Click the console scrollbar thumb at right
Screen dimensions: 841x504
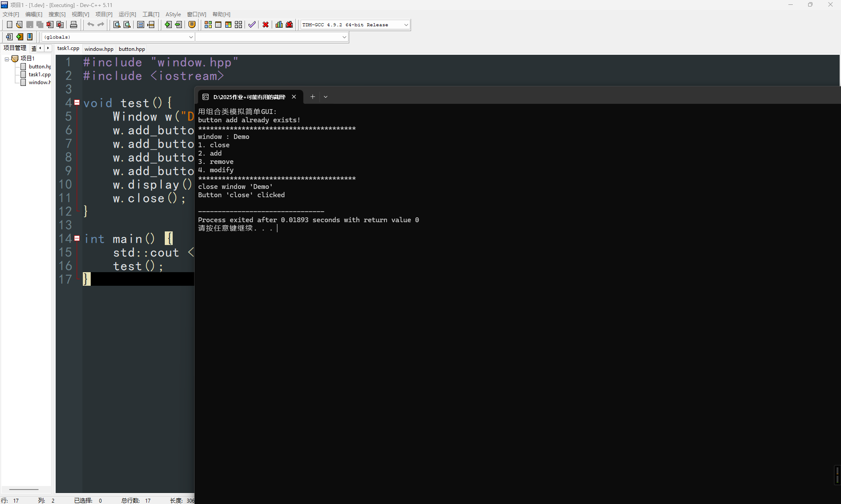(837, 475)
